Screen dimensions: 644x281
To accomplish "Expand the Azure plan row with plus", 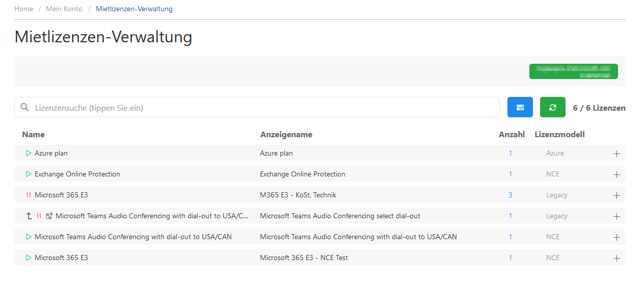I will click(616, 154).
